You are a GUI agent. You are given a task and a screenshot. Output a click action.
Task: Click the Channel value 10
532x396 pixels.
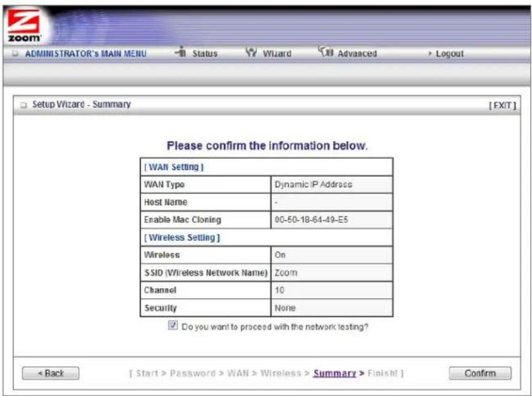coord(279,290)
